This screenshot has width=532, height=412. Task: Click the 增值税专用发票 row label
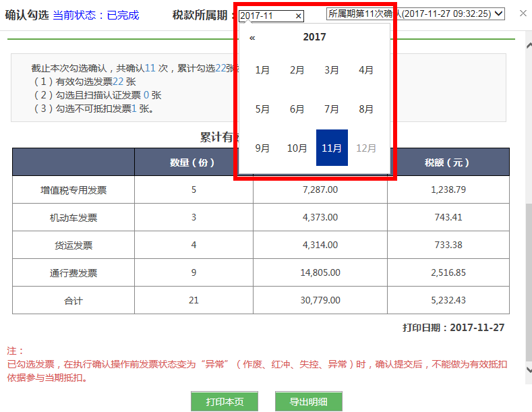tap(73, 190)
